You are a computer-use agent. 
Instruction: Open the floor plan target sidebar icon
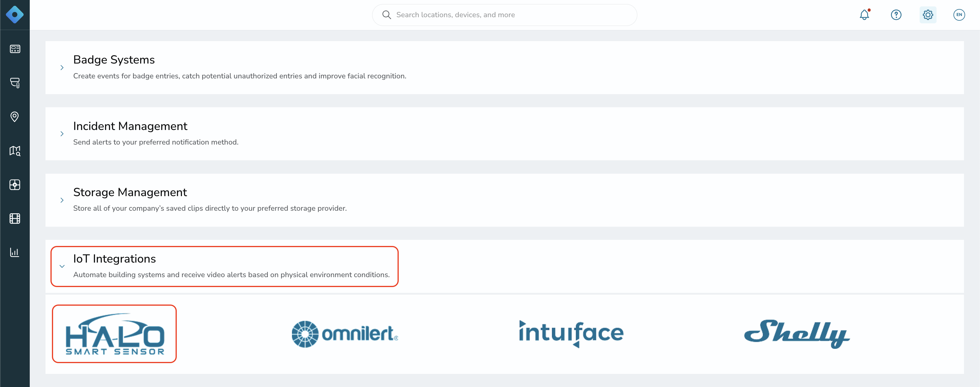(x=15, y=185)
